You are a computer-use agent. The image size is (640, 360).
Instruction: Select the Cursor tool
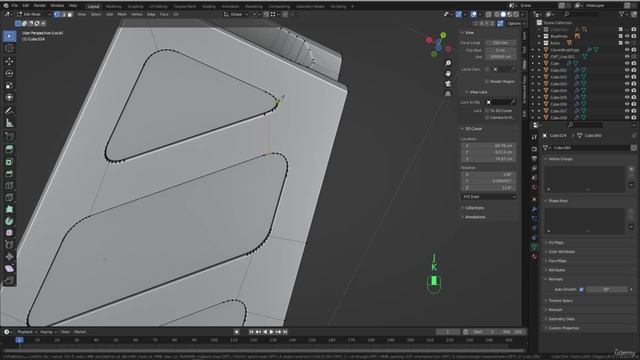(x=9, y=48)
